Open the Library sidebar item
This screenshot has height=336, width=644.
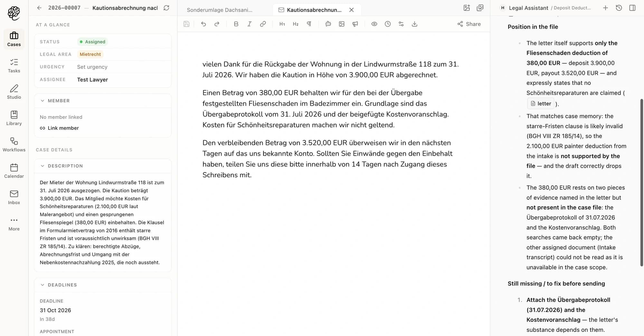pos(14,118)
